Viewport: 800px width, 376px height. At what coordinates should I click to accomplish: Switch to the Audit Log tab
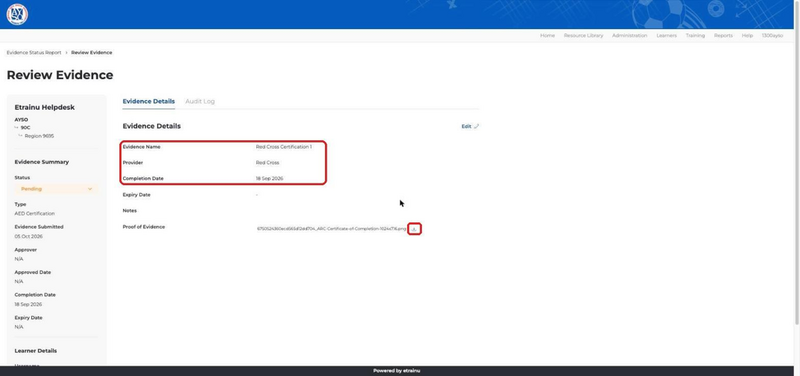click(200, 102)
